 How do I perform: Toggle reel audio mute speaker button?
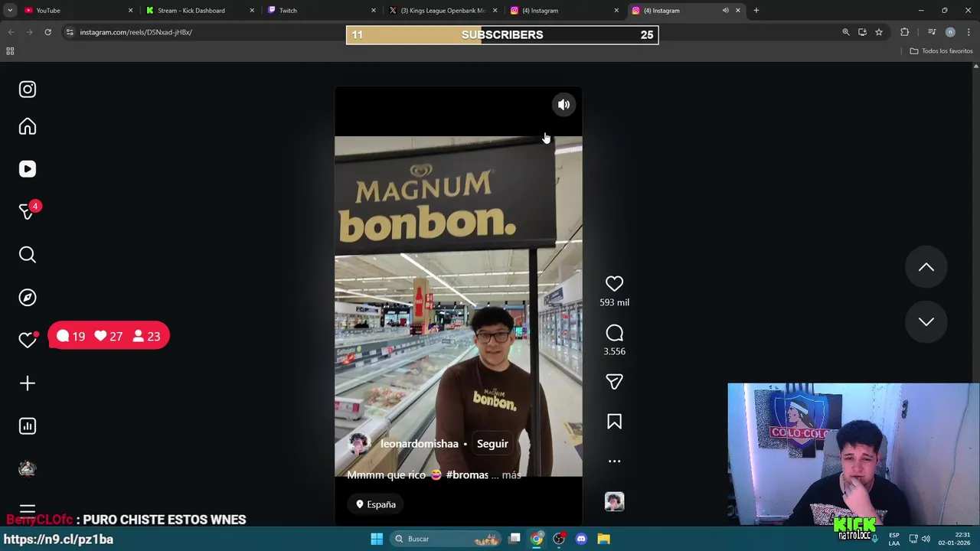pyautogui.click(x=563, y=105)
